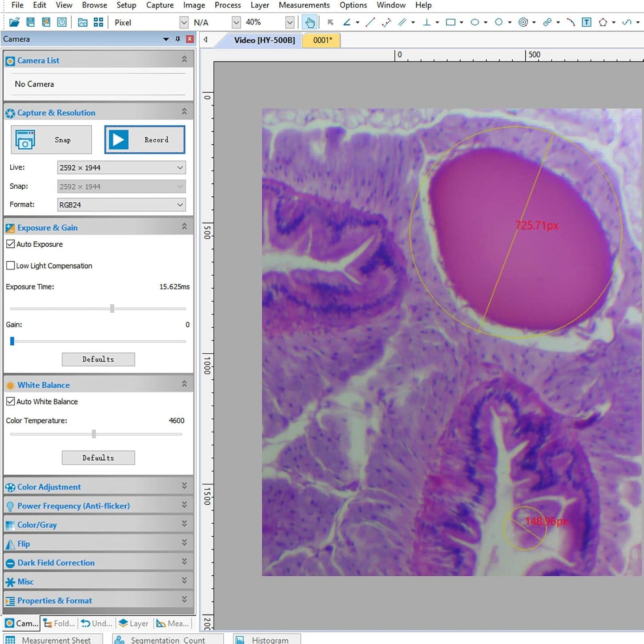Open the Measurements menu
This screenshot has width=644, height=644.
pos(304,5)
